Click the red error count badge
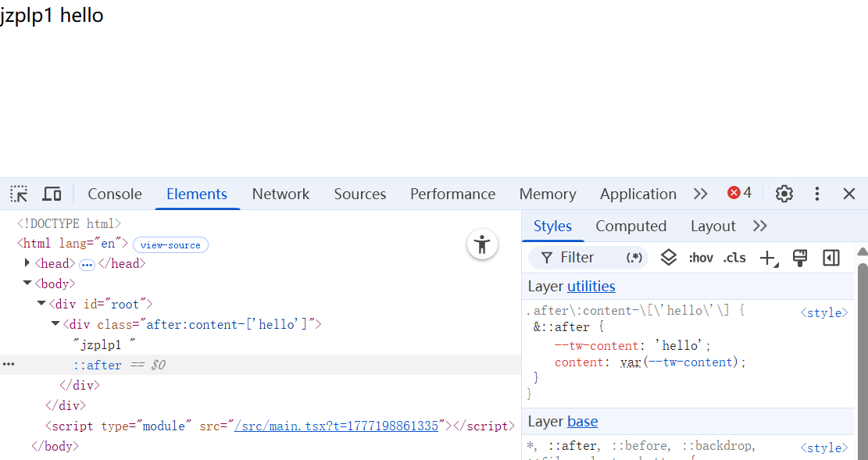This screenshot has height=460, width=868. [740, 193]
